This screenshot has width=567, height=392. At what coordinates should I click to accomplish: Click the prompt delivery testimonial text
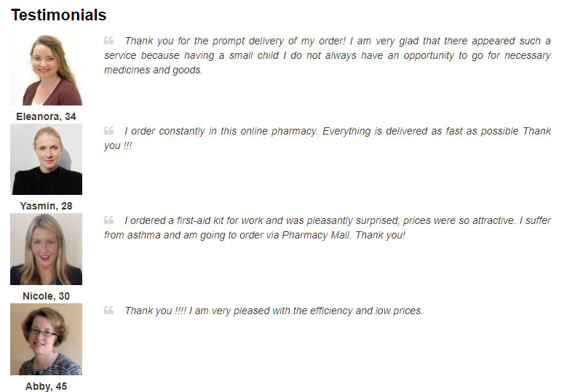(x=328, y=55)
